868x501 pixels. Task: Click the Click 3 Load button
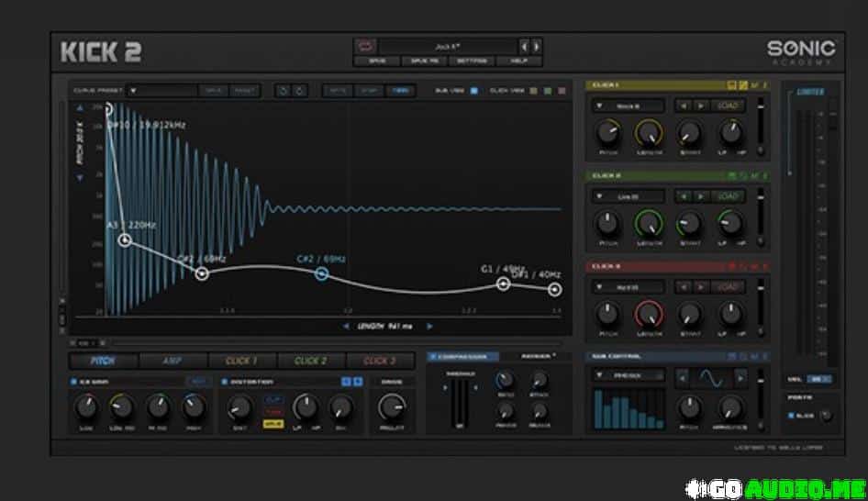(728, 287)
